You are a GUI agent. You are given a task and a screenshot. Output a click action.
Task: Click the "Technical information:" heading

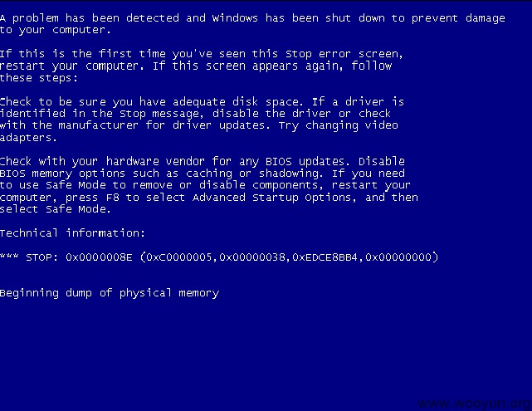pos(72,233)
